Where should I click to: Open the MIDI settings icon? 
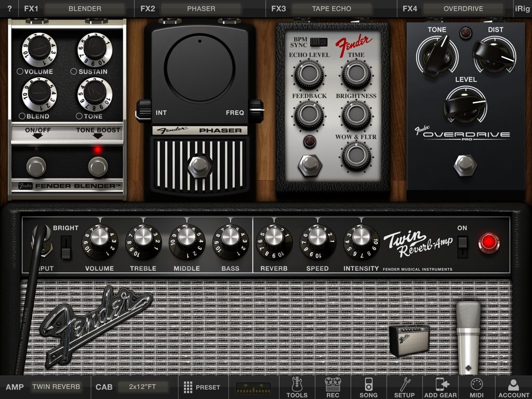[x=476, y=387]
